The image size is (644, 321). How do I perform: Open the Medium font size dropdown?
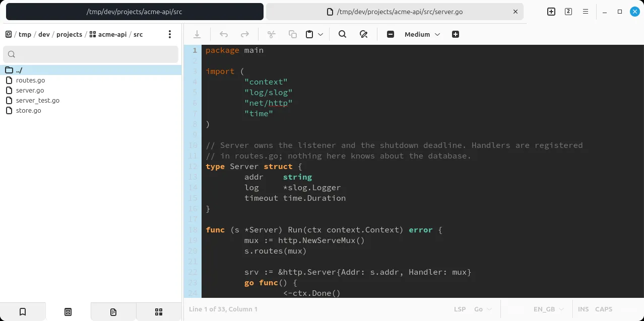422,34
